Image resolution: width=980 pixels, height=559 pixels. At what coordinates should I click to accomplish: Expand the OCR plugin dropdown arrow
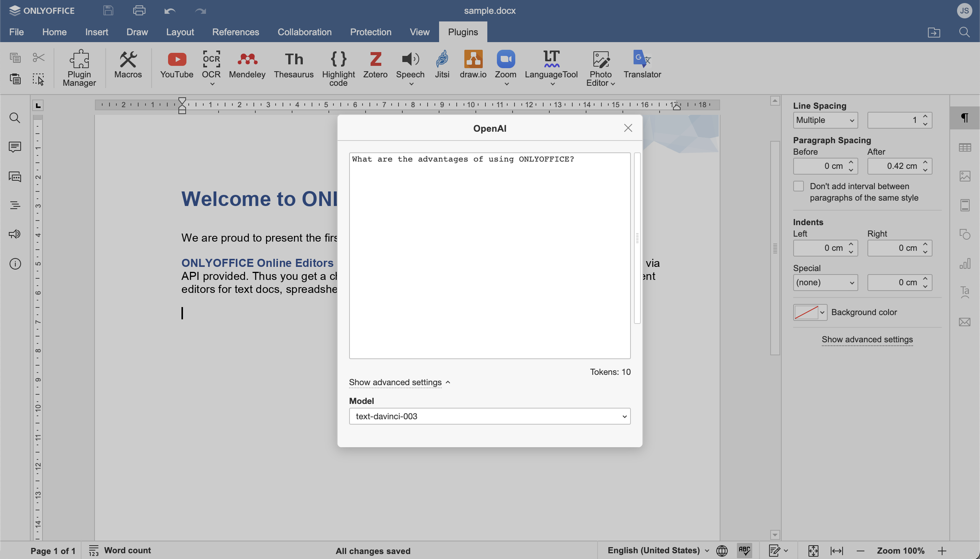tap(212, 84)
